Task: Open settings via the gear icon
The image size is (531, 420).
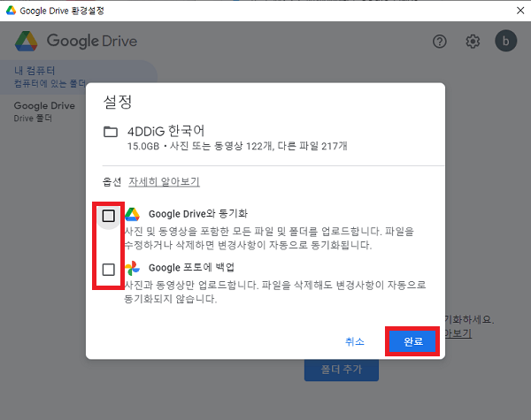Action: (x=473, y=42)
